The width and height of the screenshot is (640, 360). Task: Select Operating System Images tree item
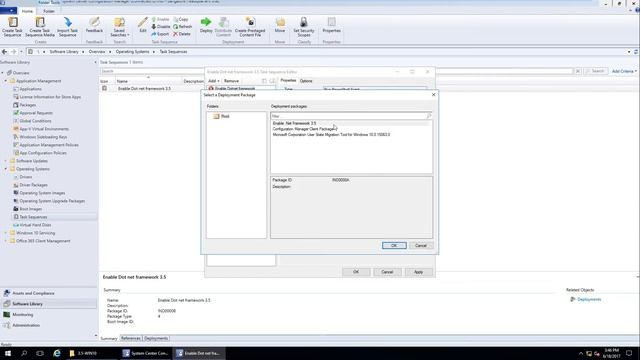point(42,193)
